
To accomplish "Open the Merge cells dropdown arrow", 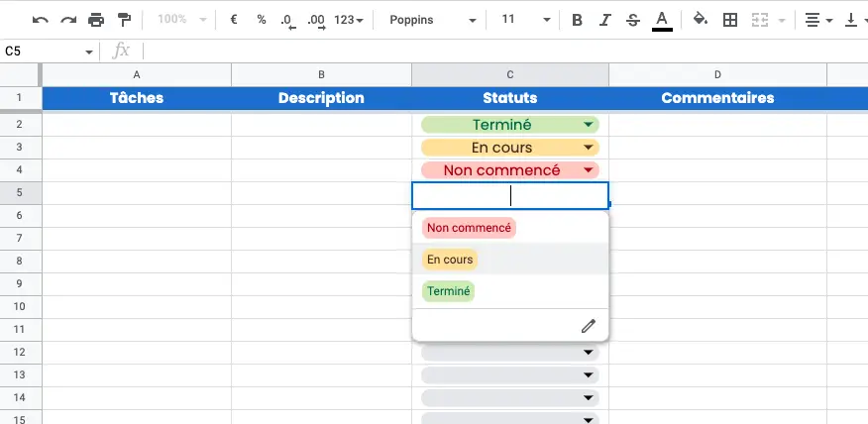I will 782,21.
